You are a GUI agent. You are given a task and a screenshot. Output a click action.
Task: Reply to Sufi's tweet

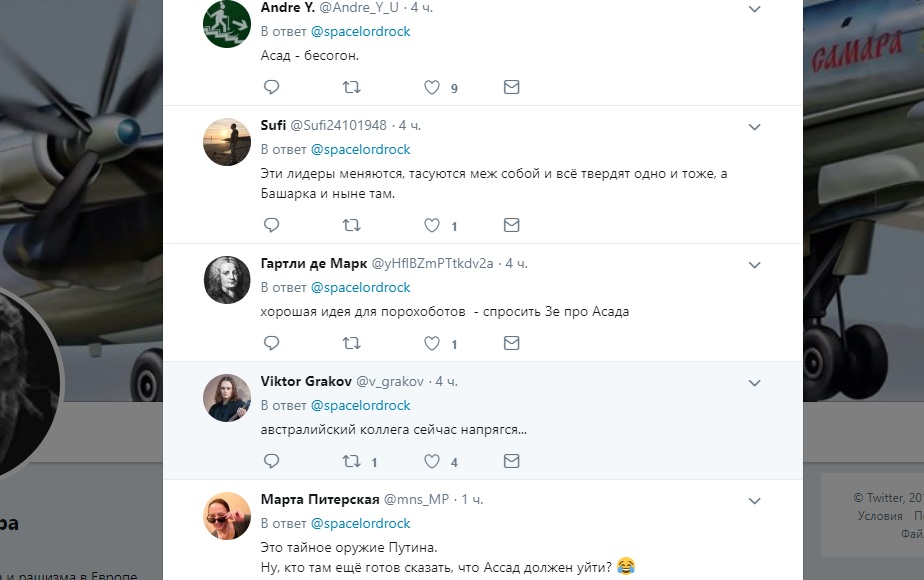pos(271,225)
